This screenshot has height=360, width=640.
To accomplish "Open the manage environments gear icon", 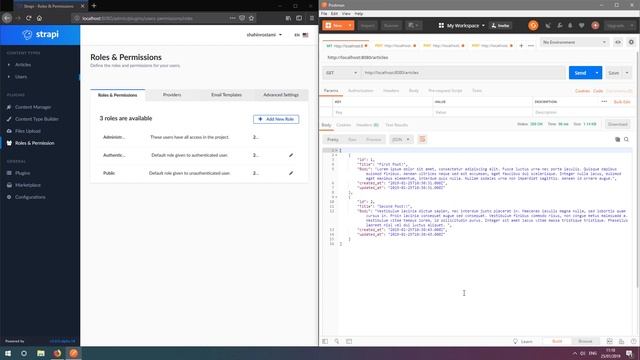I will click(x=631, y=42).
